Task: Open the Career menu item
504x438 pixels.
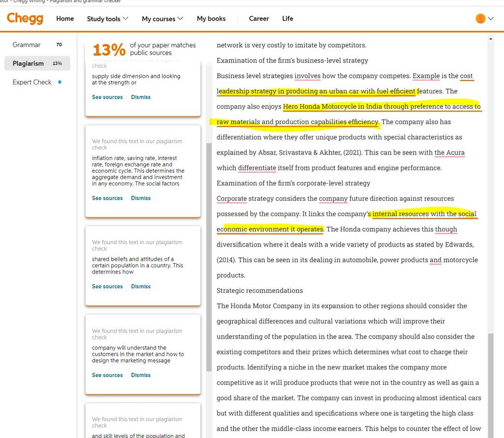Action: pos(259,19)
